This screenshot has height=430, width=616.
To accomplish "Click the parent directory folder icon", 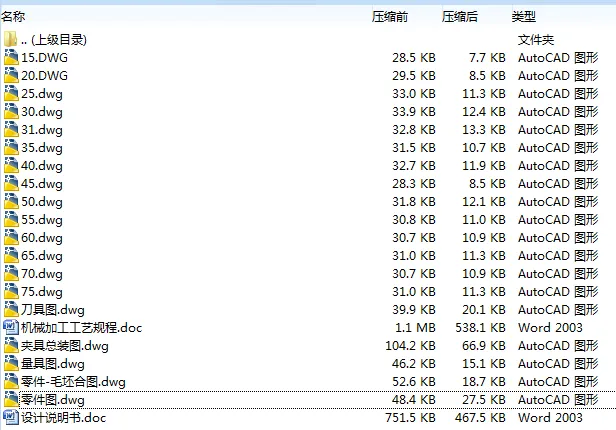I will (11, 39).
